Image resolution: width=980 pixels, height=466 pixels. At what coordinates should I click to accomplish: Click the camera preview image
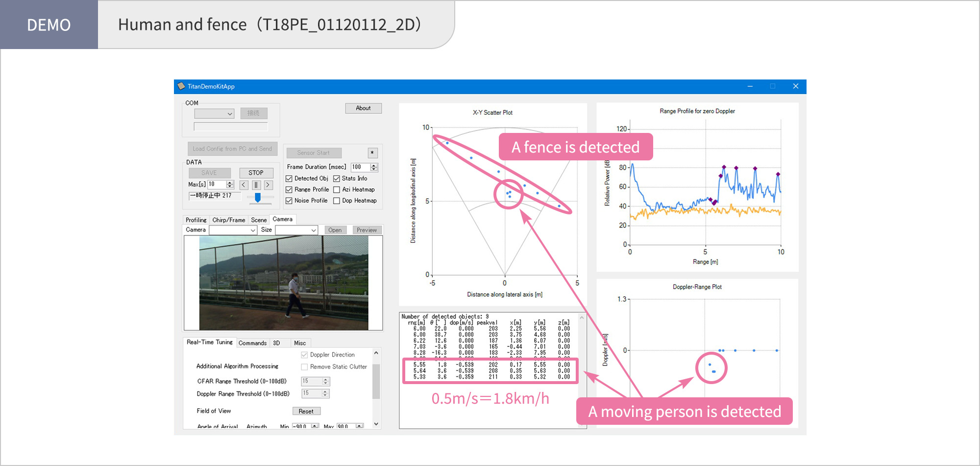[x=283, y=283]
